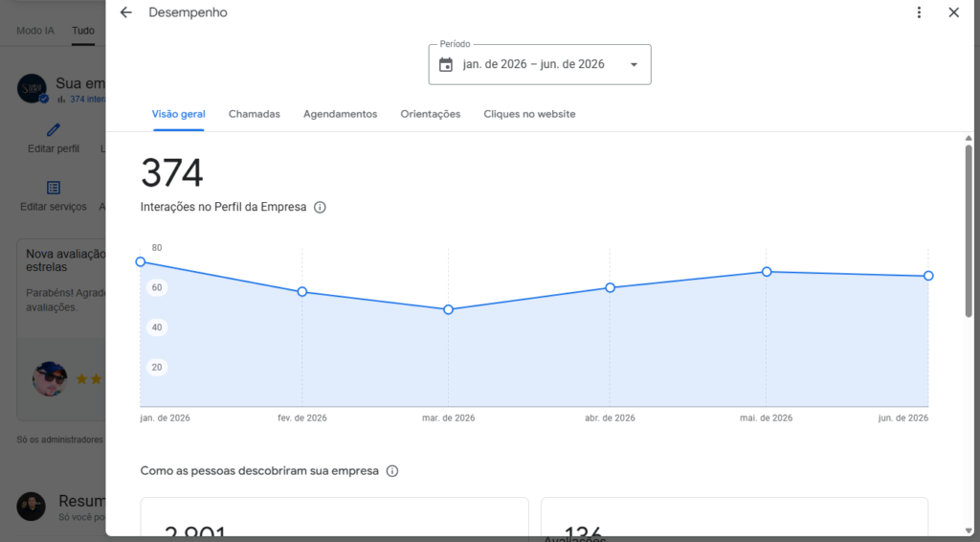Viewport: 980px width, 542px height.
Task: Click the Como as pessoas descobriram sua empresa heading
Action: click(x=259, y=471)
